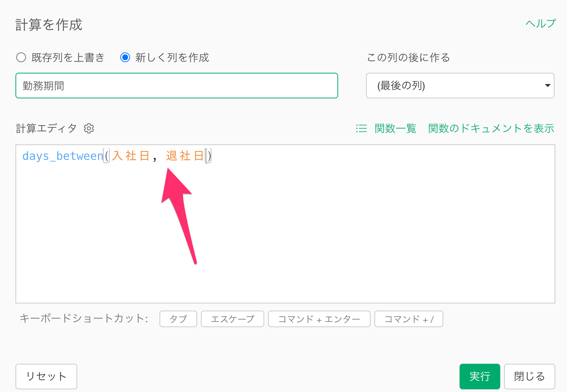The image size is (567, 392).
Task: Click 入社日 column reference in formula
Action: [131, 156]
